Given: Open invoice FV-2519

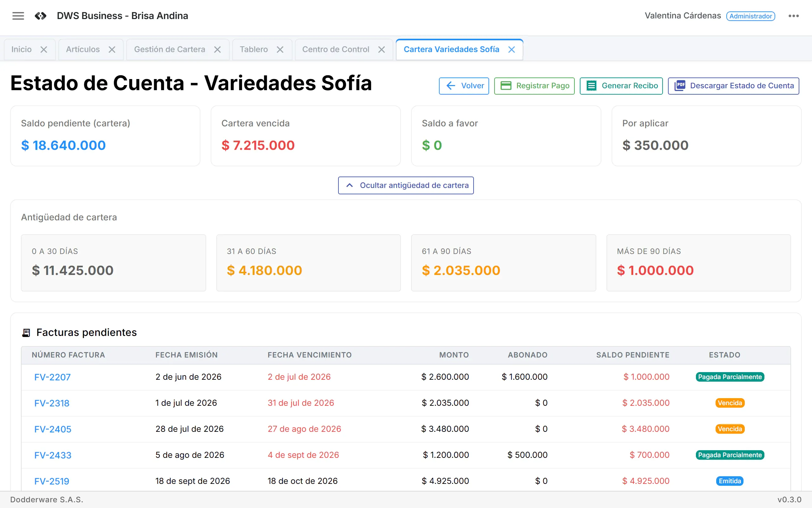Looking at the screenshot, I should [52, 481].
